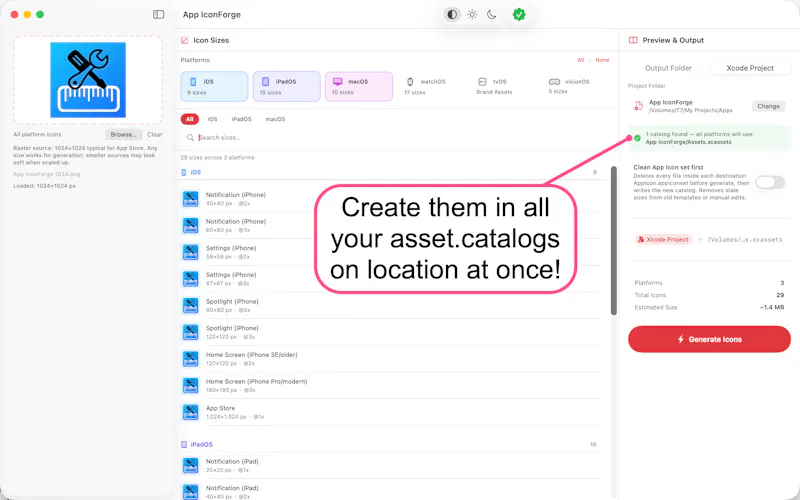
Task: Focus the Search sizes field
Action: point(395,137)
